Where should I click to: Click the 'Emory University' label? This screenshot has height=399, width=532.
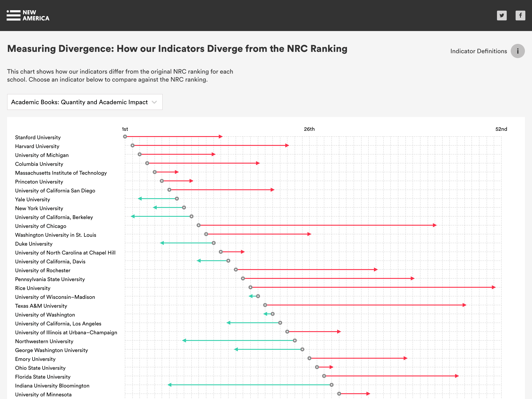tap(35, 359)
